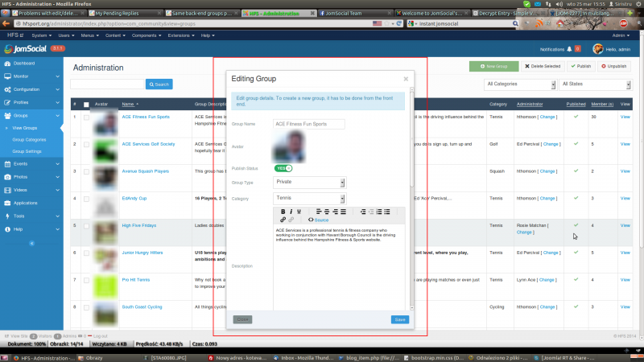The width and height of the screenshot is (644, 362).
Task: Toggle bold in the description editor
Action: (283, 212)
